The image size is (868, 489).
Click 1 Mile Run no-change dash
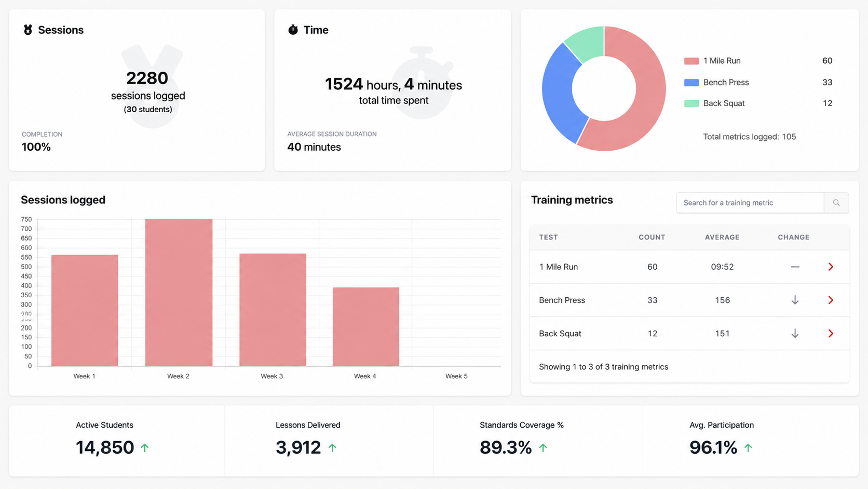tap(795, 267)
